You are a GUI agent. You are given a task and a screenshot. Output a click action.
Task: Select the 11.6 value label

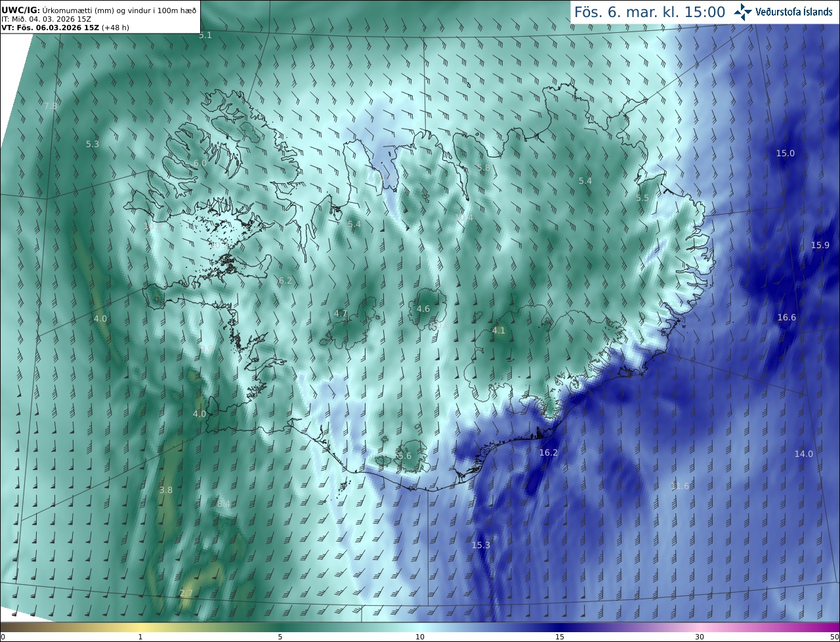(680, 486)
